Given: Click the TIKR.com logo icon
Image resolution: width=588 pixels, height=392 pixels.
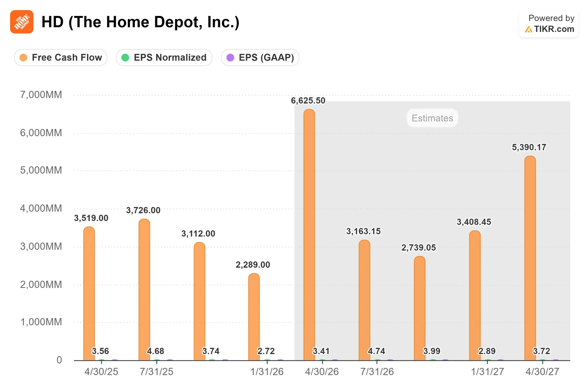Looking at the screenshot, I should coord(528,29).
